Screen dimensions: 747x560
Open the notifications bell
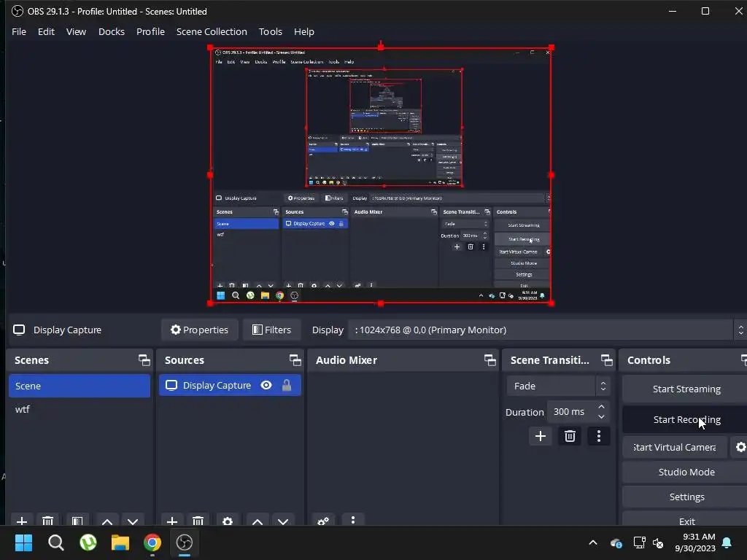[727, 542]
